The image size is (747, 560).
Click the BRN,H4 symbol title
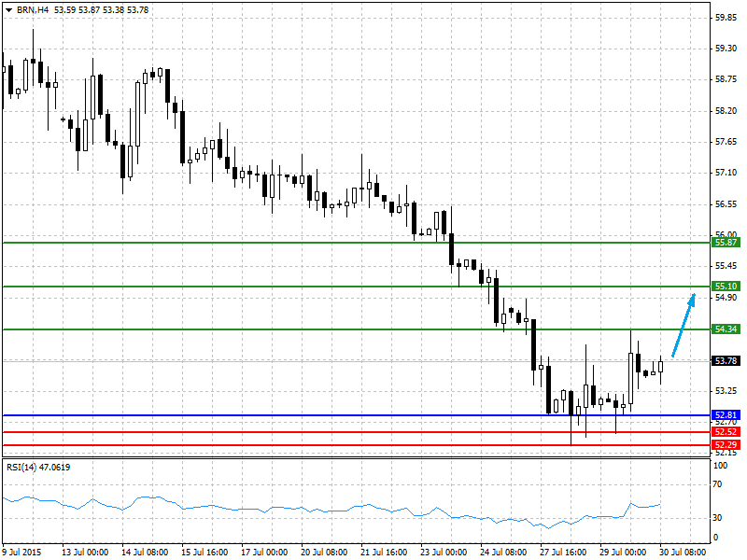click(32, 9)
